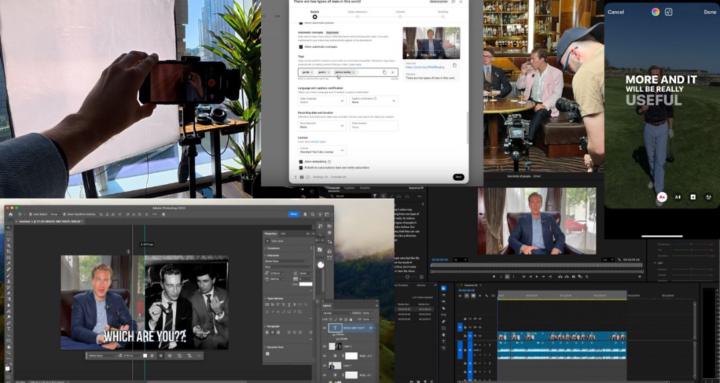Click the Premiere timeline vertical scrollbar

[x=695, y=321]
